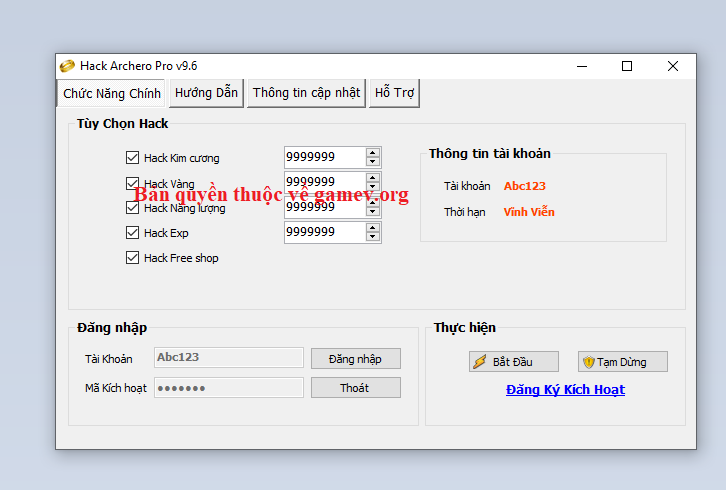726x490 pixels.
Task: Toggle the Hack Kim cương checkbox
Action: pos(132,157)
